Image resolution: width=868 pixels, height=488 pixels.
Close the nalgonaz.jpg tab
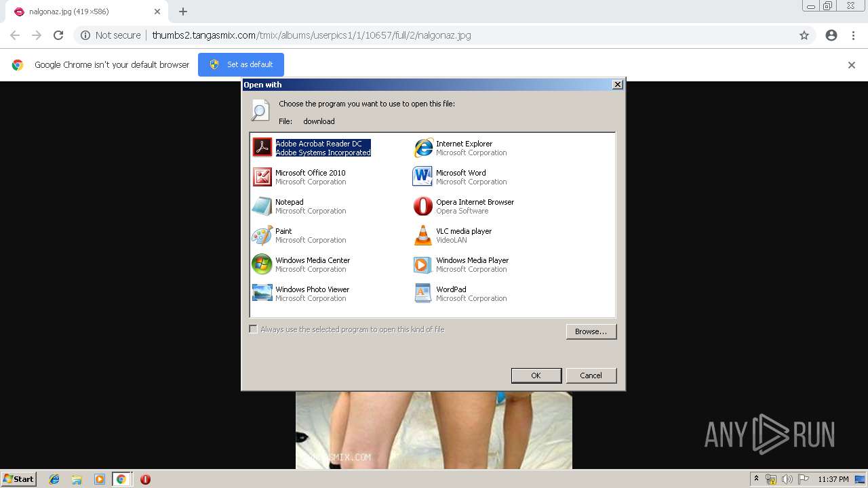tap(157, 12)
